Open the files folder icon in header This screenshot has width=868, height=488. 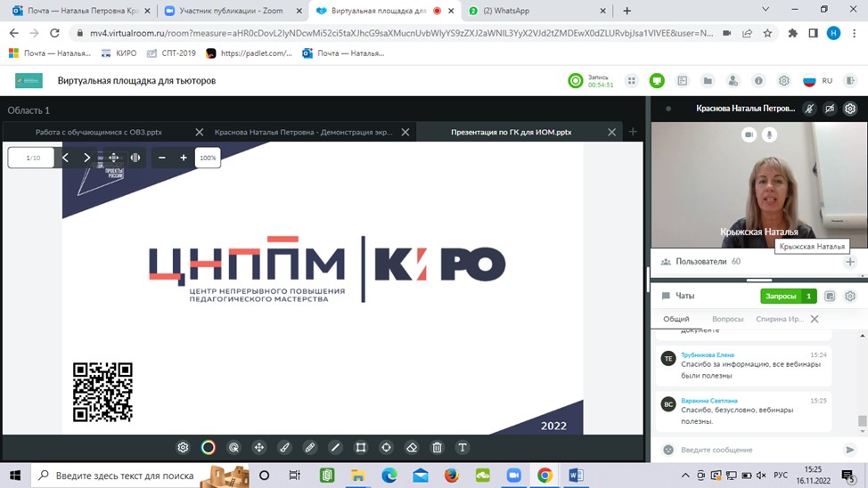tap(708, 81)
